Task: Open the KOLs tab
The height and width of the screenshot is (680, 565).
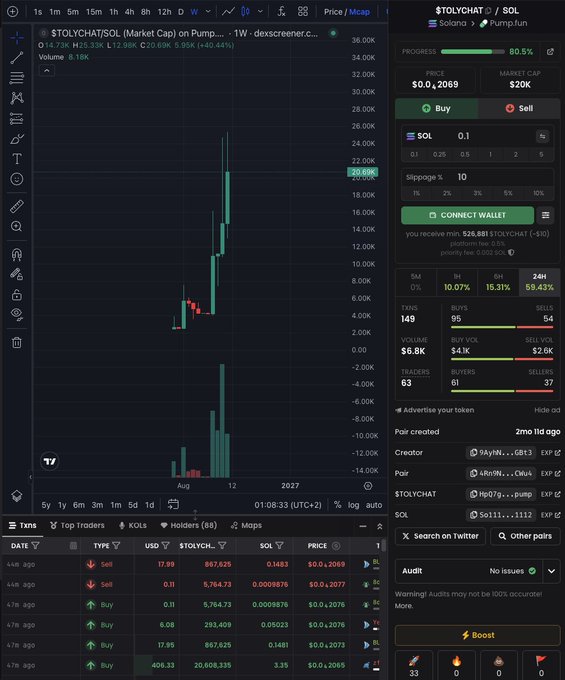Action: (x=133, y=525)
